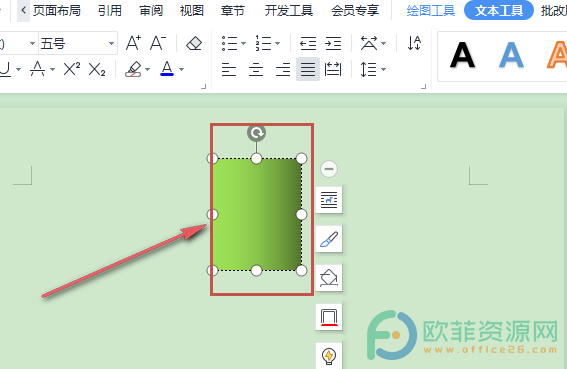
Task: Switch to 绘图工具 tab
Action: [x=431, y=10]
